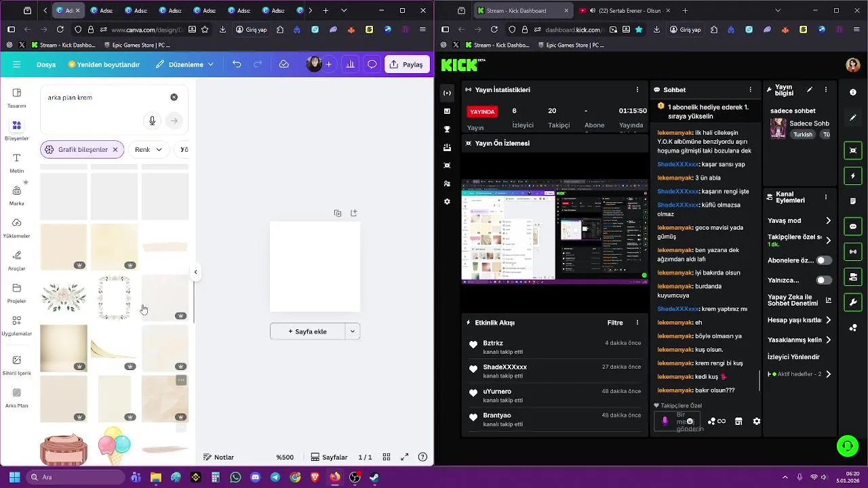Open the Tasarım panel in Canva sidebar
Screen dimensions: 868x488
pyautogui.click(x=17, y=98)
